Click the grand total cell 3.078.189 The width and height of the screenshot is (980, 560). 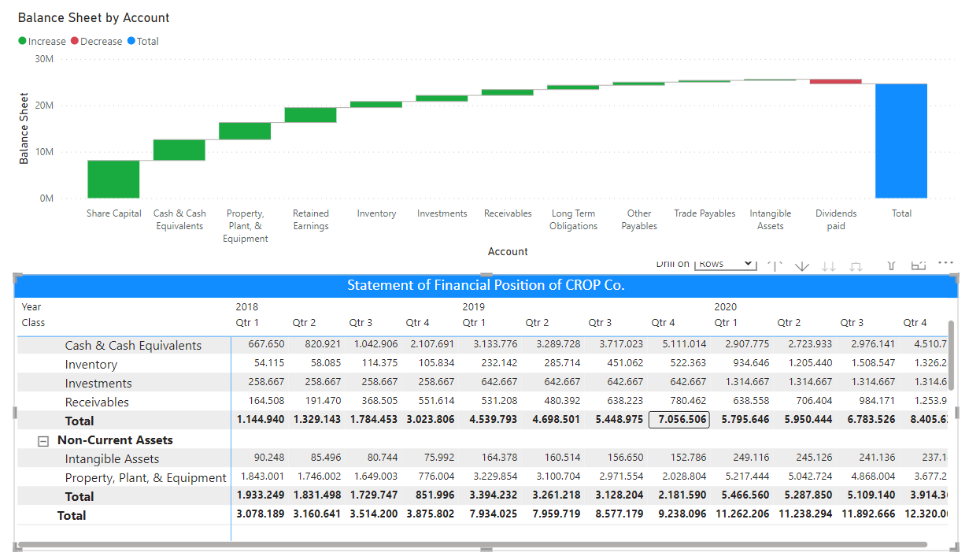pyautogui.click(x=261, y=514)
